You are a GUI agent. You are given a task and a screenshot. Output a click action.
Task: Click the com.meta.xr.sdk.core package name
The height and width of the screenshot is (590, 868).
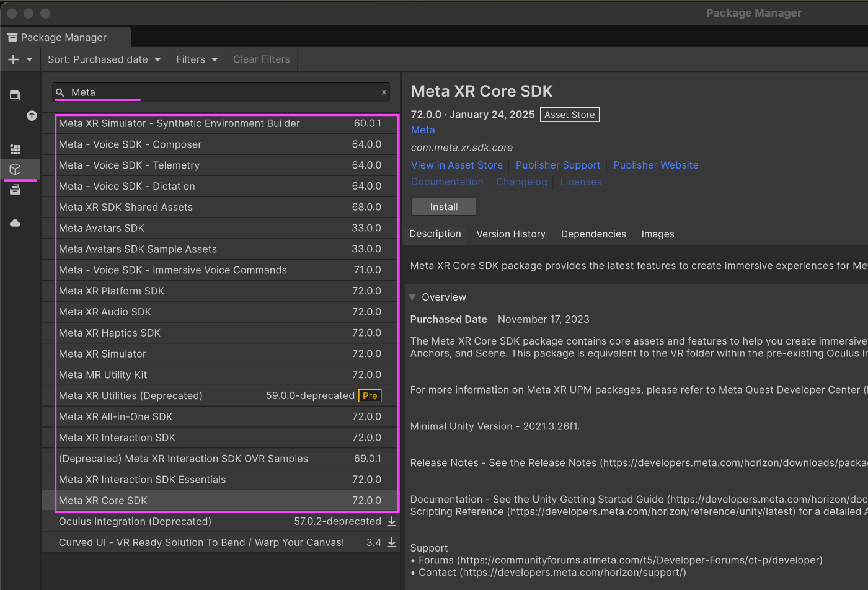(x=462, y=148)
